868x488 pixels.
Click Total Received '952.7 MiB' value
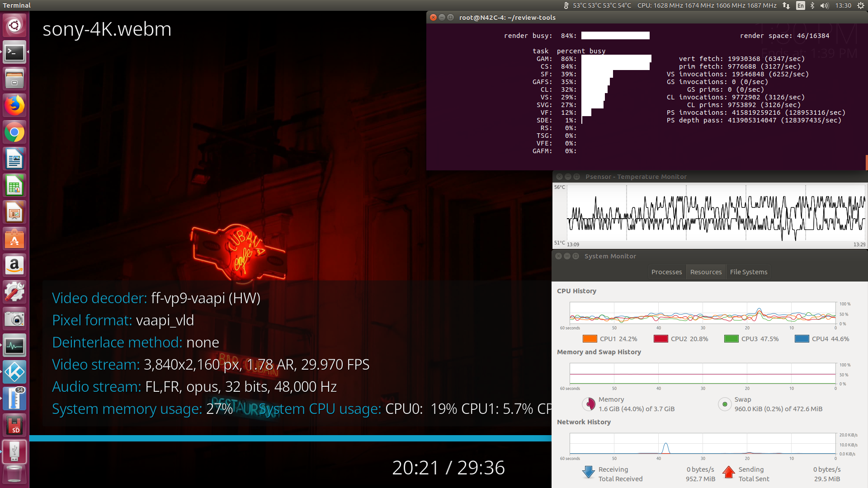(700, 479)
